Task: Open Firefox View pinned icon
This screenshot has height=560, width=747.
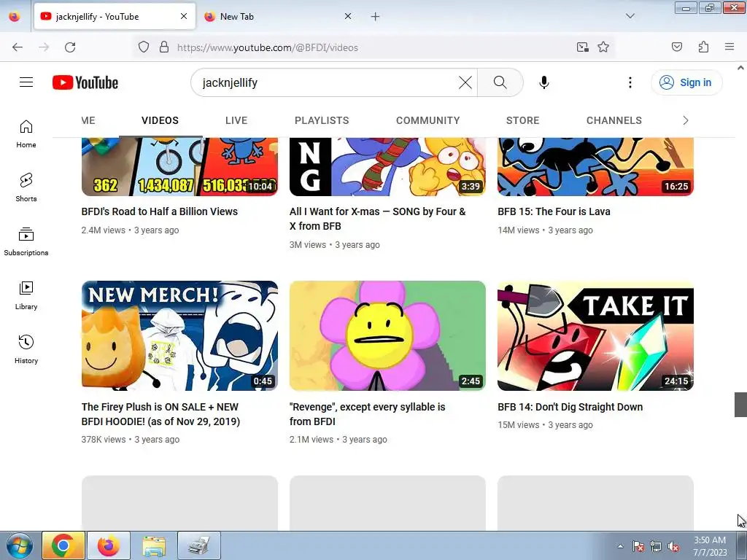Action: (x=15, y=16)
